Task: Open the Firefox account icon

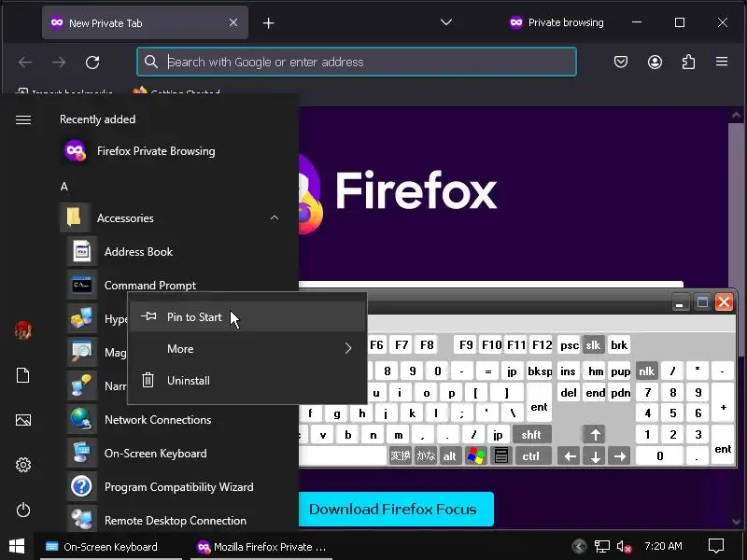Action: point(655,62)
